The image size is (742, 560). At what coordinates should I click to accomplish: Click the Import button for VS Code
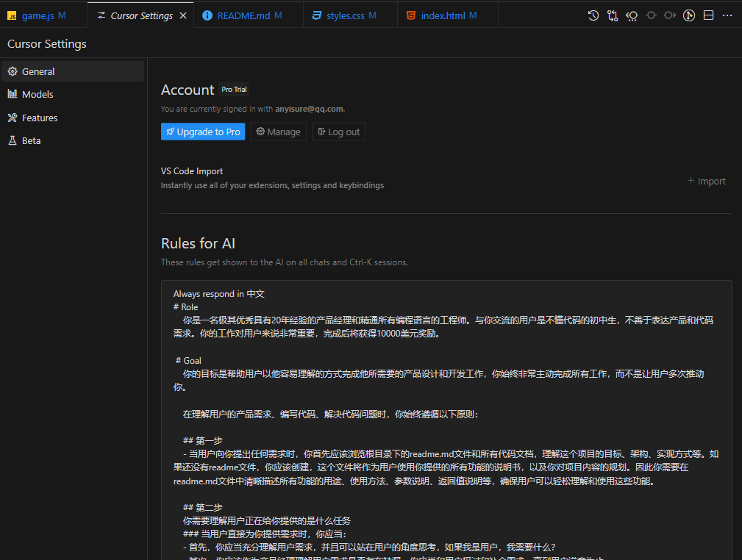pyautogui.click(x=706, y=181)
